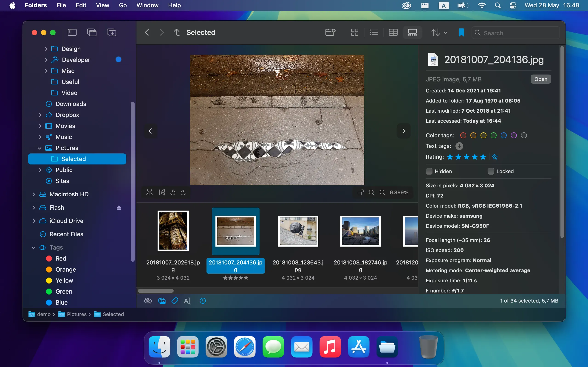
Task: Click the blue bookmark toolbar icon
Action: coord(461,32)
